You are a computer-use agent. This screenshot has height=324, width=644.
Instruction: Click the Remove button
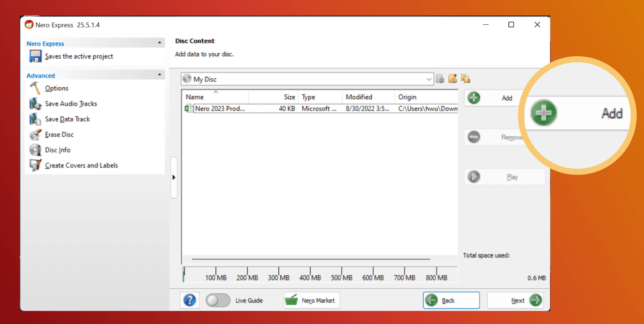[494, 137]
